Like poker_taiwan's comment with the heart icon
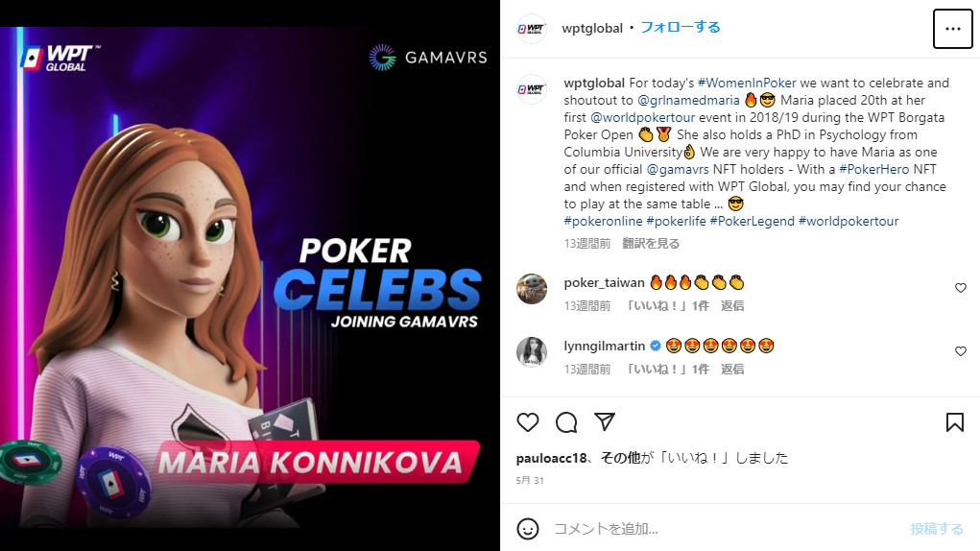Screen dimensions: 980x551 (961, 288)
